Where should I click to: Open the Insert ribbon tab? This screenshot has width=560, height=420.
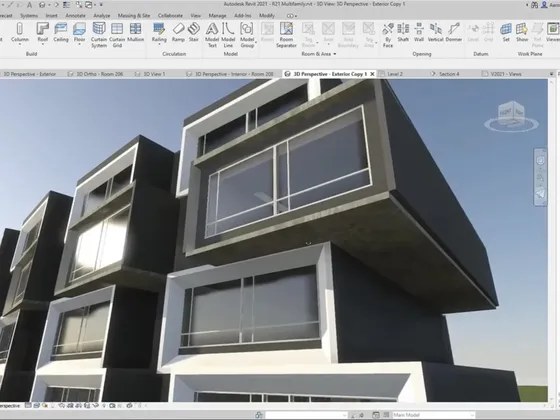51,16
